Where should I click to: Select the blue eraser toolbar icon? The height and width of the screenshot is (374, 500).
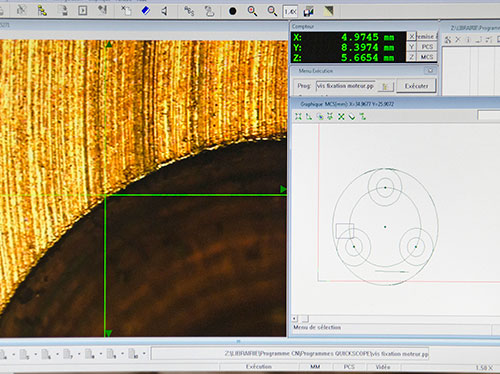pos(146,11)
